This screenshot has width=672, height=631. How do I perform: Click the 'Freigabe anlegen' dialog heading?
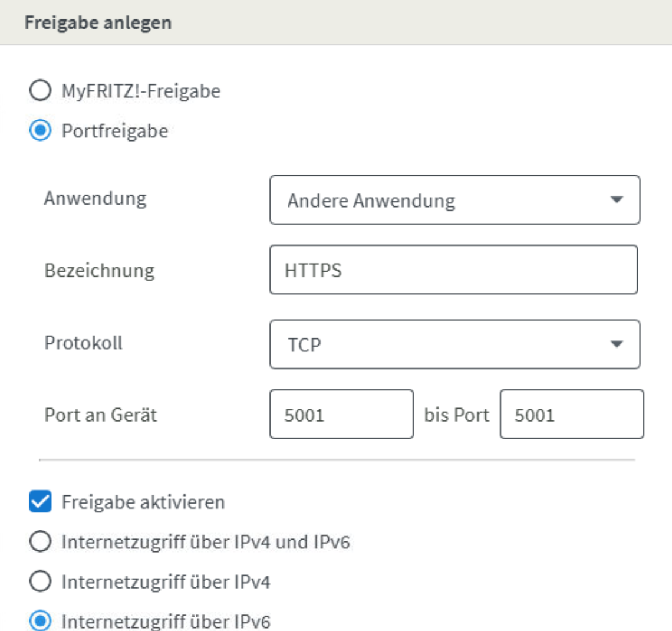98,23
